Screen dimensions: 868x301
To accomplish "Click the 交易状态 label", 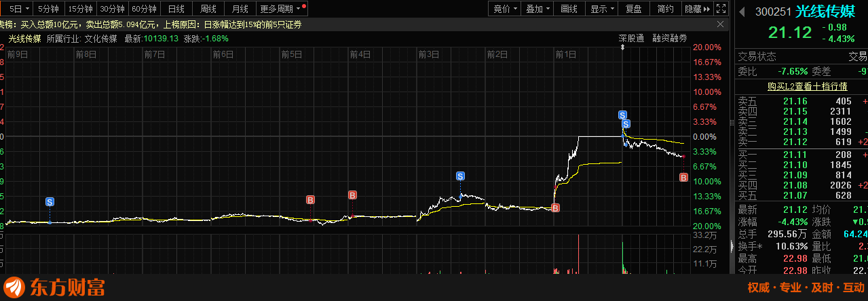I will tap(757, 56).
